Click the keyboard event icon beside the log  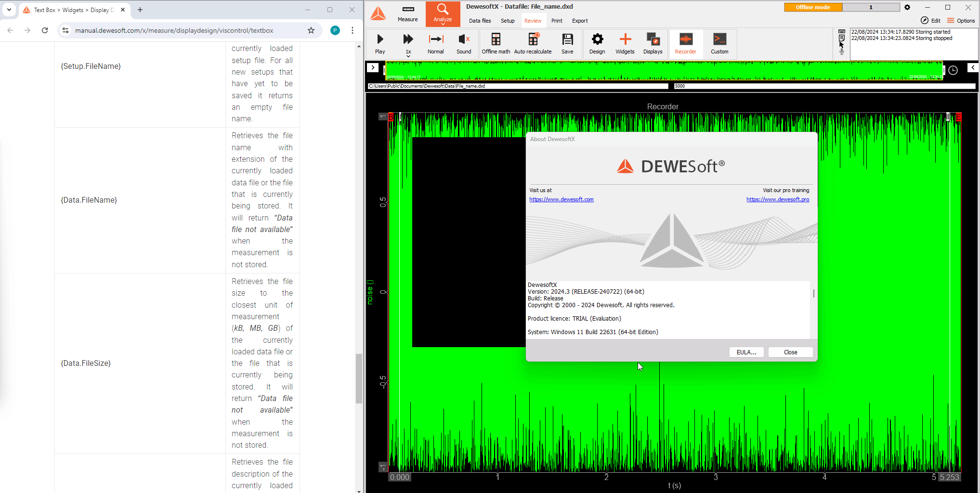[x=842, y=31]
